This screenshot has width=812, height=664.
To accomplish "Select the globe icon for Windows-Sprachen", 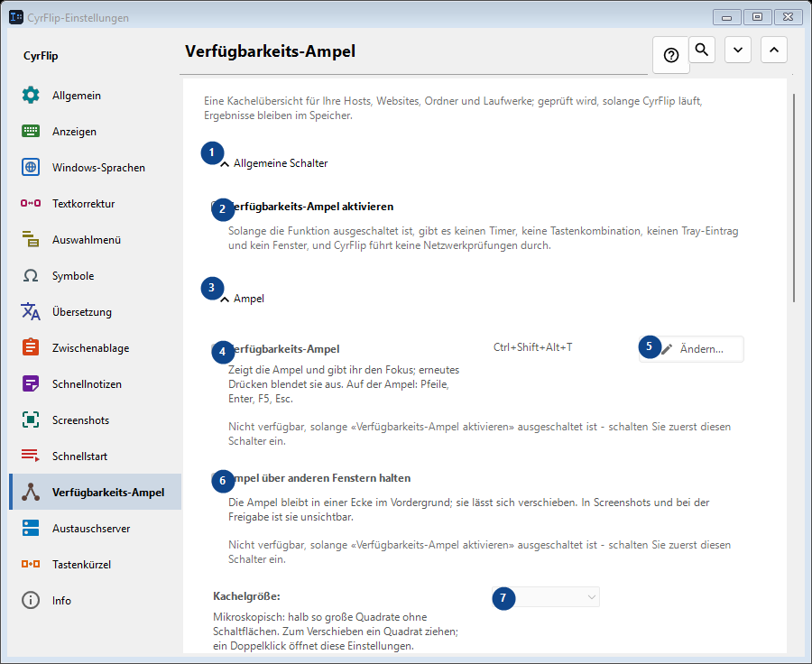I will click(x=31, y=167).
